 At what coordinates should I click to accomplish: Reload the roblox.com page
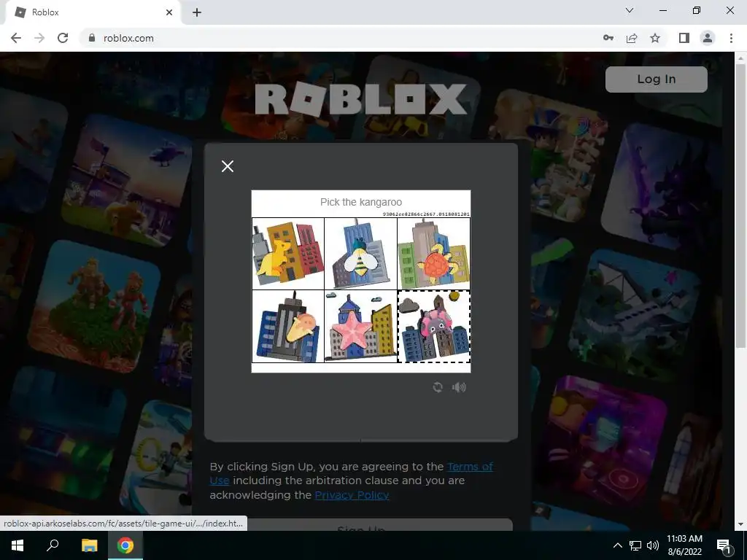click(x=63, y=38)
